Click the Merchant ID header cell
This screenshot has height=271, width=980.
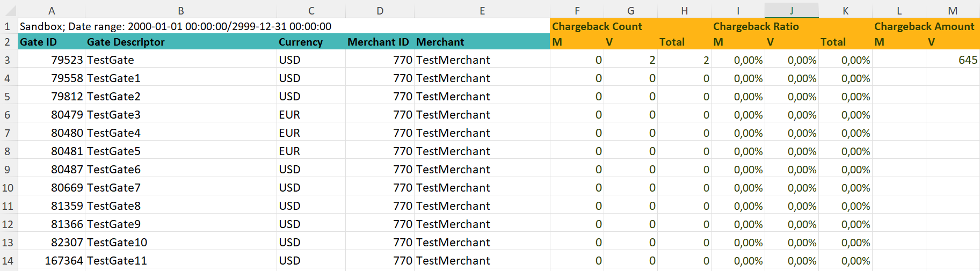tap(379, 42)
